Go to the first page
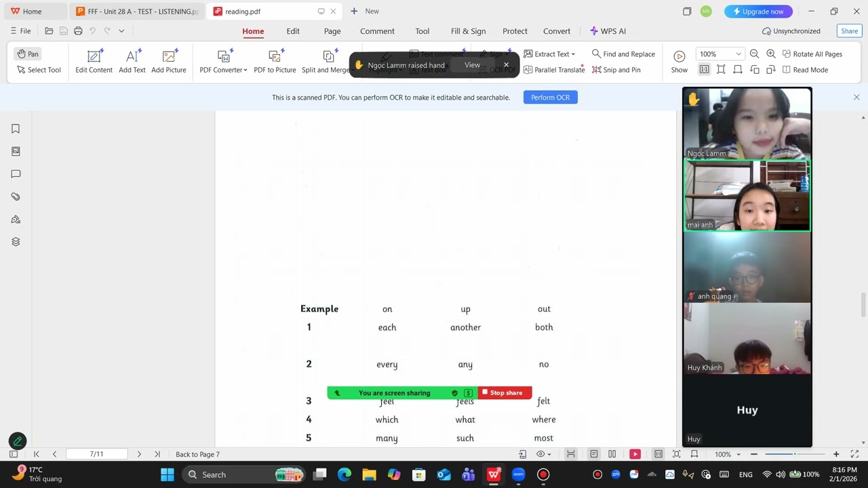The width and height of the screenshot is (868, 488). point(37,454)
